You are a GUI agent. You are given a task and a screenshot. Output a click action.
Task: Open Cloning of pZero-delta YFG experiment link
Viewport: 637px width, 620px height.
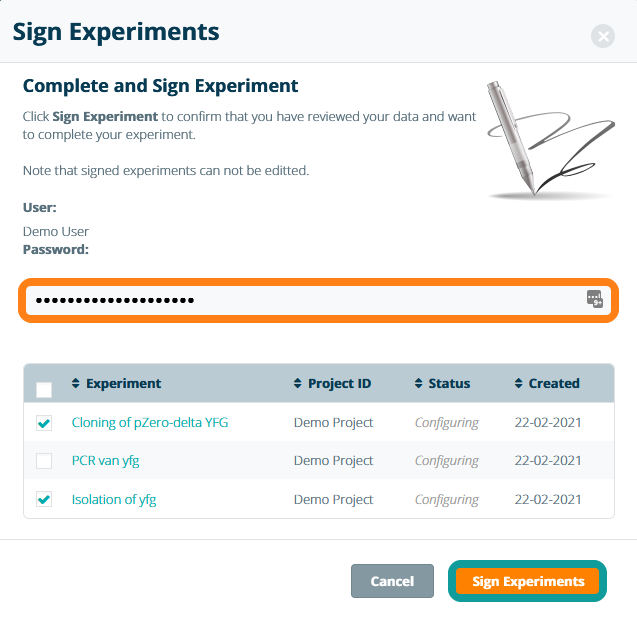pyautogui.click(x=150, y=423)
